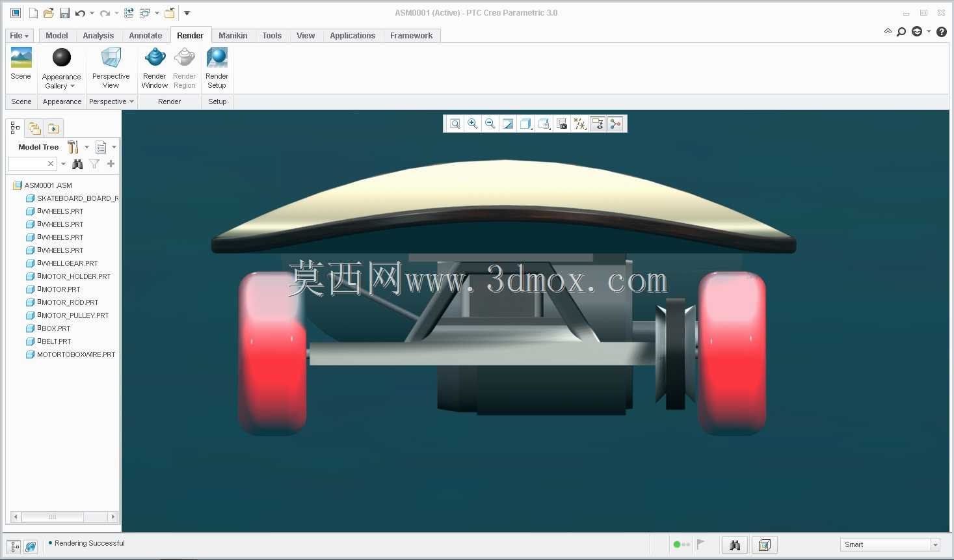Click the Repaint icon in graphics toolbar
This screenshot has width=954, height=560.
[x=508, y=124]
